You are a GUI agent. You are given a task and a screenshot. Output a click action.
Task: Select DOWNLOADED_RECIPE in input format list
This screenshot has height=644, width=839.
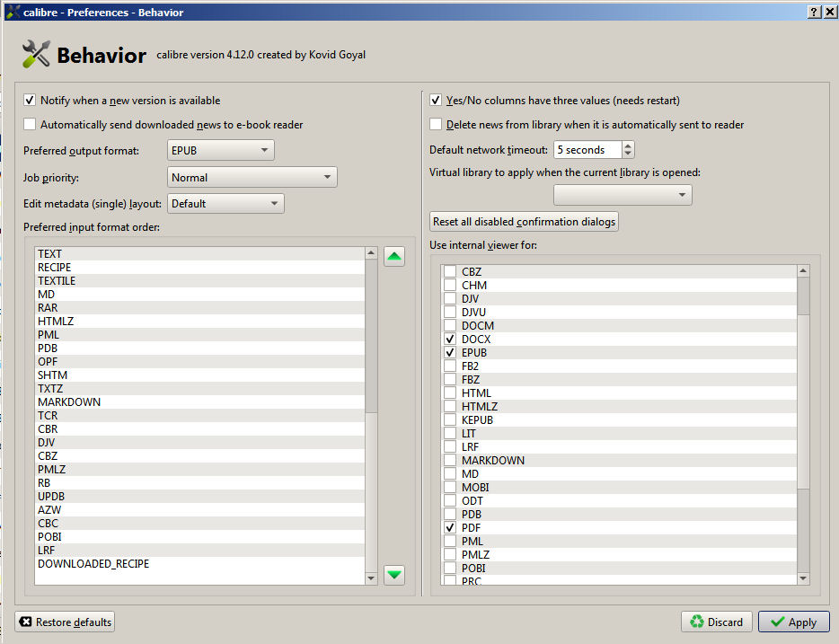pos(199,564)
